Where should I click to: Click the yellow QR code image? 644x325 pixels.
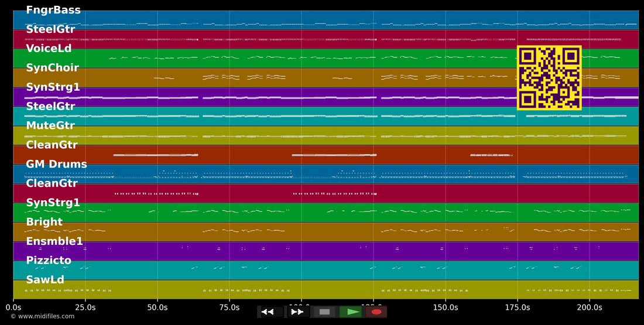[x=549, y=78]
